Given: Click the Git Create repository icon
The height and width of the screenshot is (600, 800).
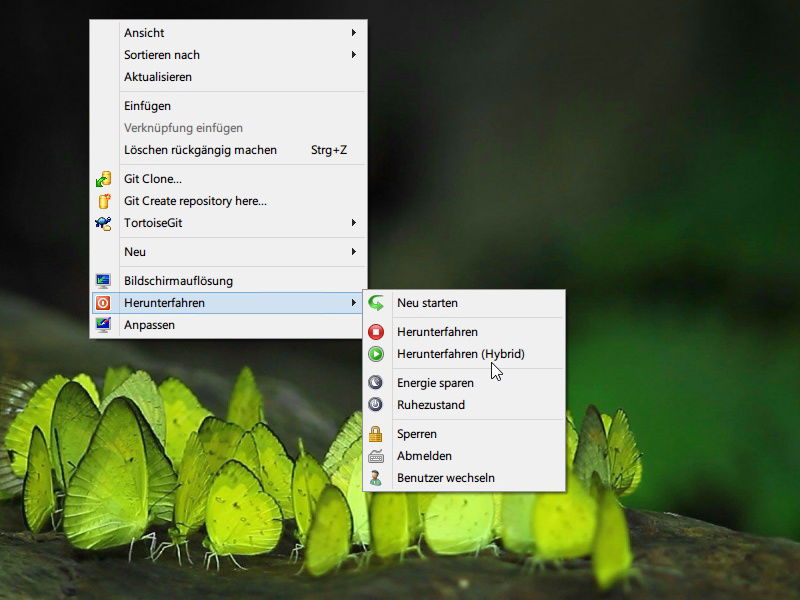Looking at the screenshot, I should [104, 201].
